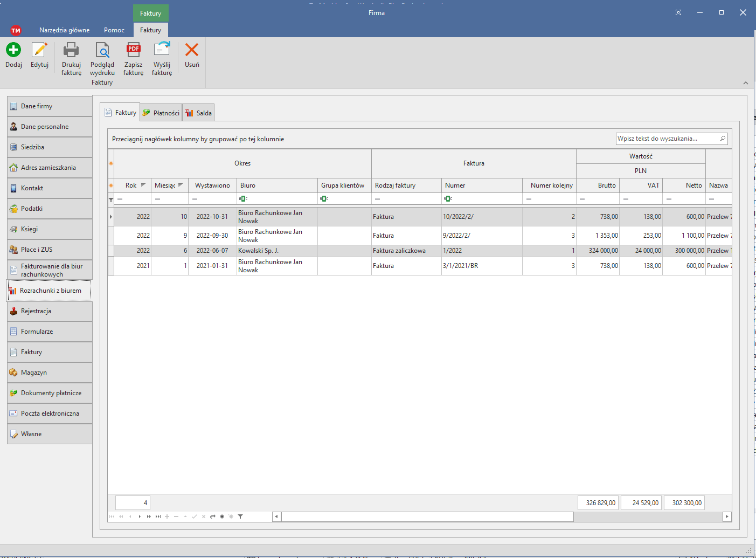Open Podgląd wydruku print preview
Screen dimensions: 756x558
(x=102, y=50)
